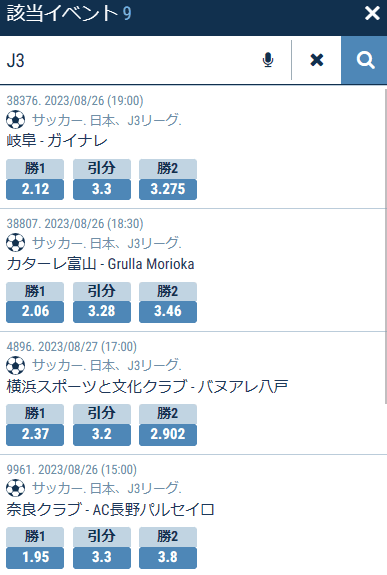The height and width of the screenshot is (575, 387).
Task: Clear the J3 search text
Action: (317, 60)
